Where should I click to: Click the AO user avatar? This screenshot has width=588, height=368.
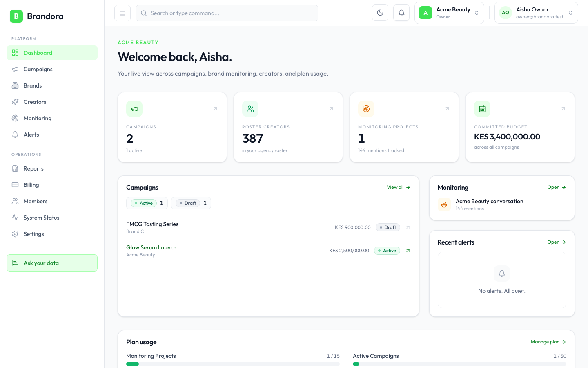click(506, 13)
